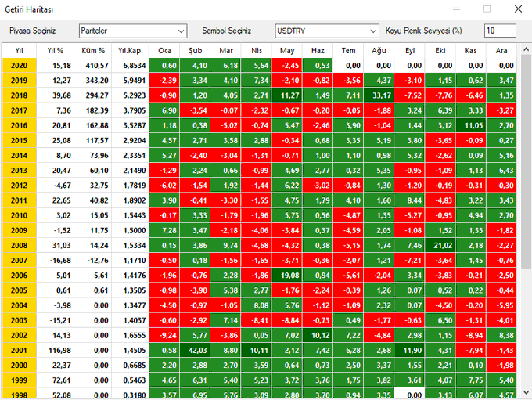Click the 7,75 cell in 1999 row
Image resolution: width=532 pixels, height=400 pixels.
[x=471, y=380]
